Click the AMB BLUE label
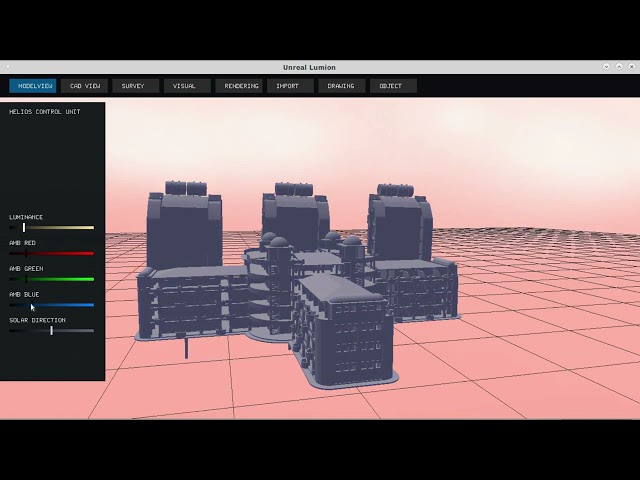The height and width of the screenshot is (480, 640). [x=24, y=294]
